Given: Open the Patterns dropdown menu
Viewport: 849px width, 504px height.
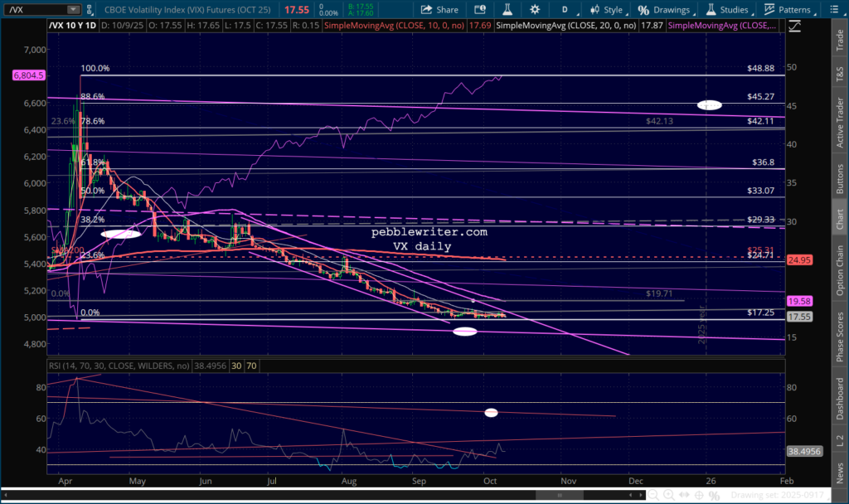Looking at the screenshot, I should pyautogui.click(x=789, y=10).
